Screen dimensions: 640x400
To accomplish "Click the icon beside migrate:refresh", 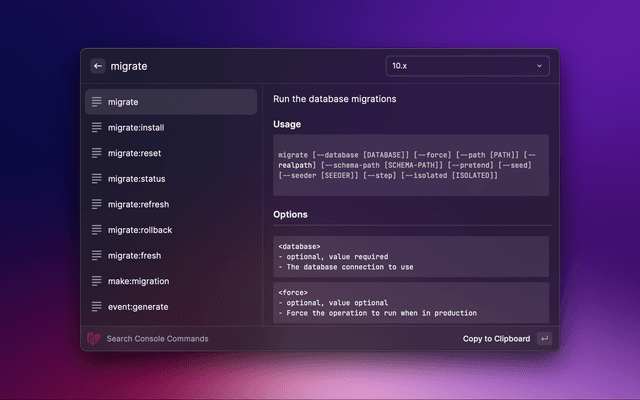I will 97,204.
